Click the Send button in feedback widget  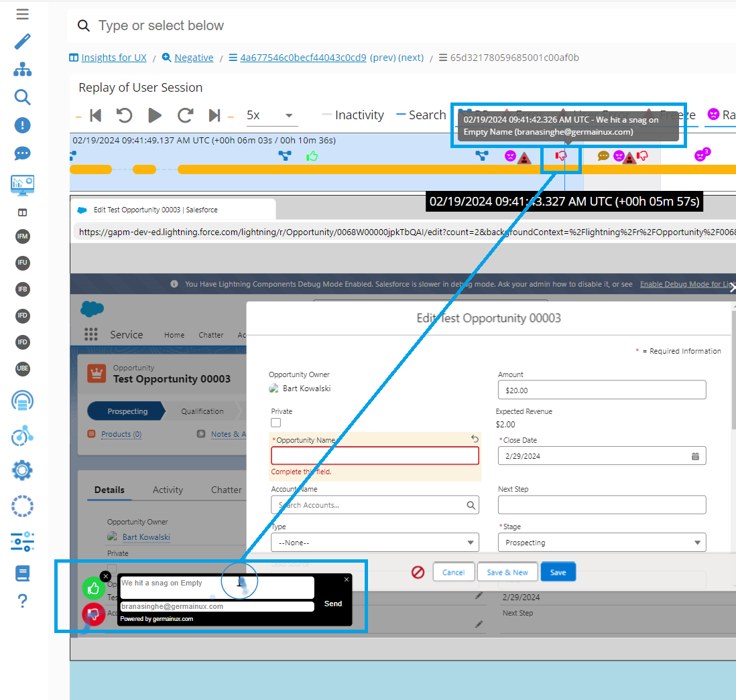tap(333, 604)
